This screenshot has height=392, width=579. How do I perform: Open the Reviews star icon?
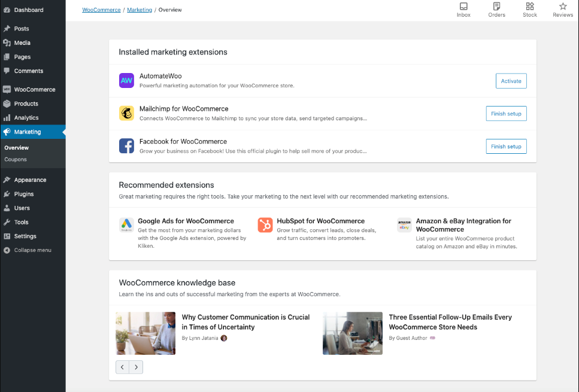(x=563, y=6)
